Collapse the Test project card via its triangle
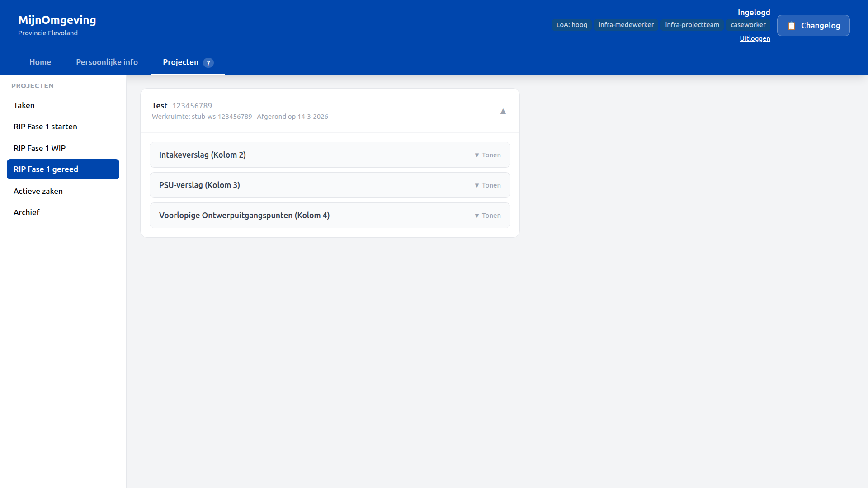 (503, 111)
